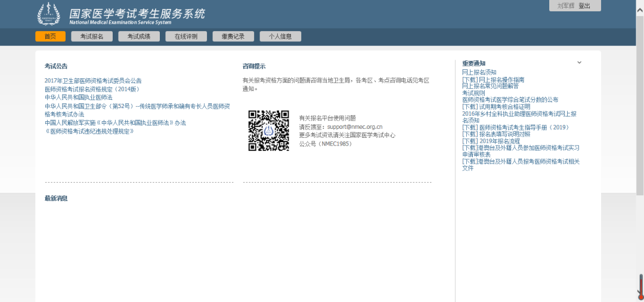Switch to the 在线评测 tab
Image resolution: width=644 pixels, height=302 pixels.
[x=186, y=36]
